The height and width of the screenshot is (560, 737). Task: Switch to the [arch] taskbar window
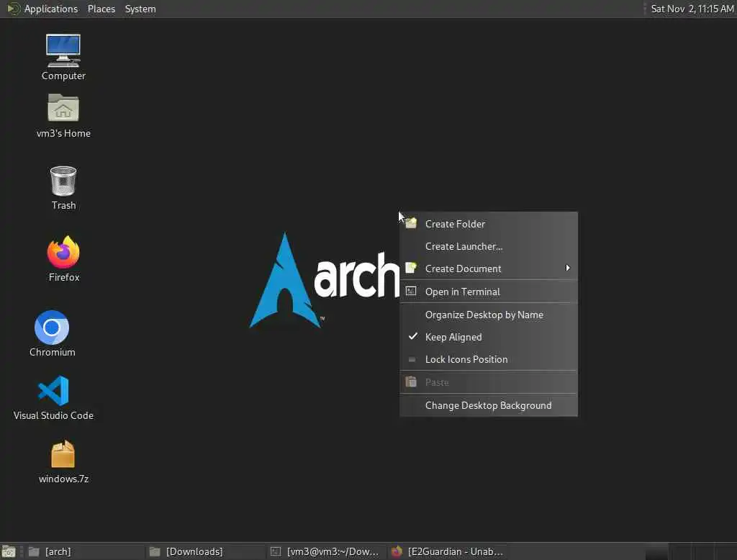point(85,551)
